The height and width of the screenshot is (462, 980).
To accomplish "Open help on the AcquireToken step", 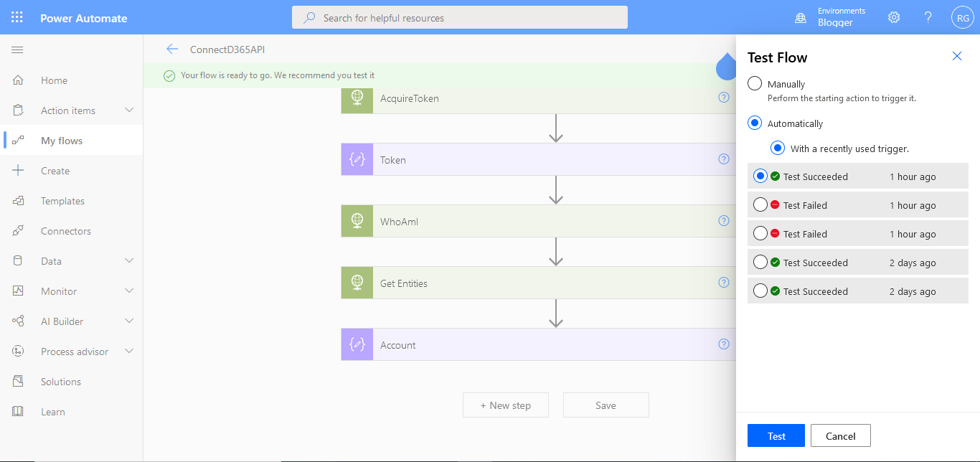I will [723, 98].
